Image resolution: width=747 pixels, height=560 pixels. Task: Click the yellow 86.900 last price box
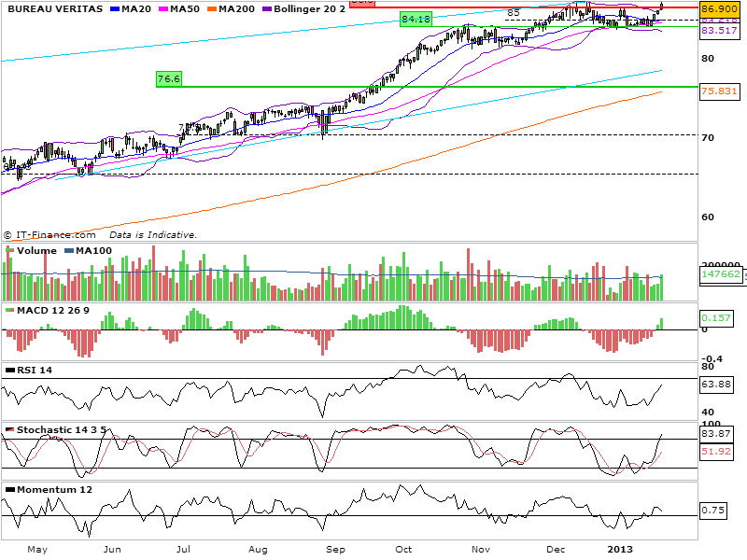pyautogui.click(x=719, y=9)
